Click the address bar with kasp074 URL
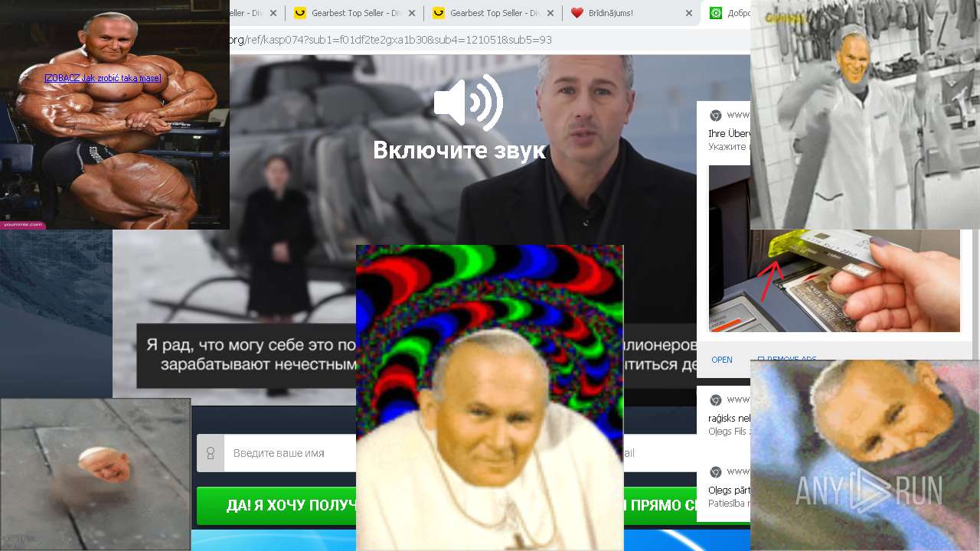 coord(490,40)
